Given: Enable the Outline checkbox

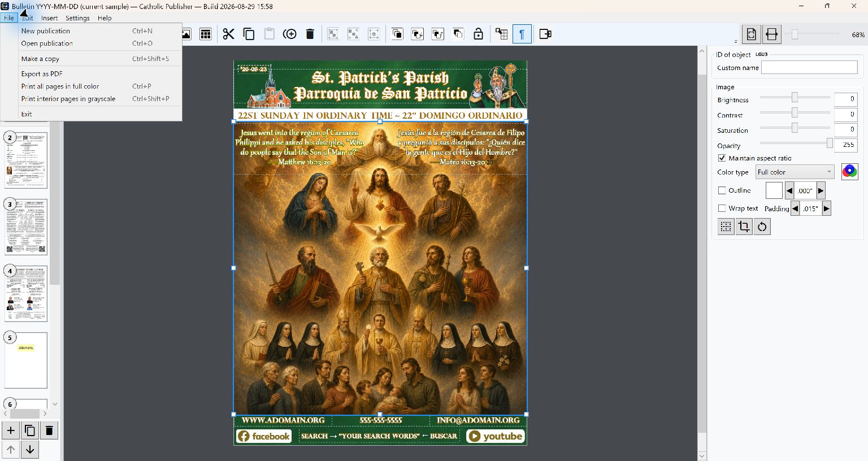Looking at the screenshot, I should click(722, 190).
